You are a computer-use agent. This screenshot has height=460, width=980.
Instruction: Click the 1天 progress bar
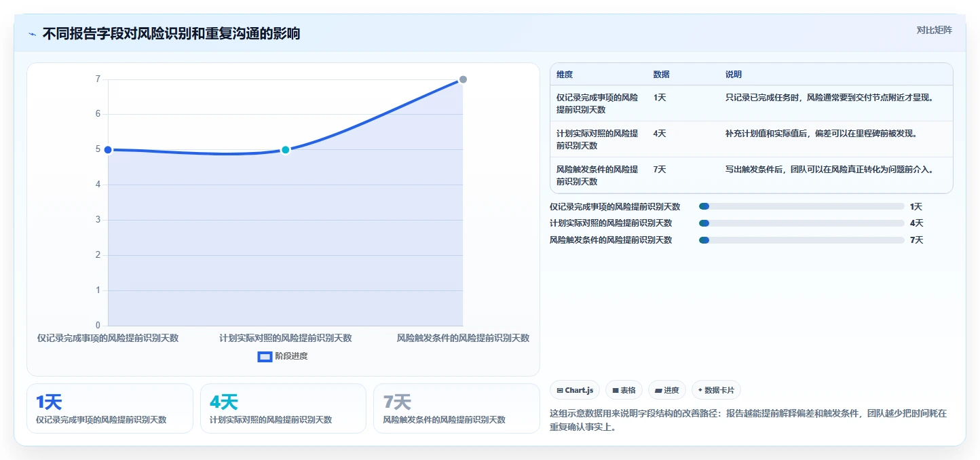(802, 206)
